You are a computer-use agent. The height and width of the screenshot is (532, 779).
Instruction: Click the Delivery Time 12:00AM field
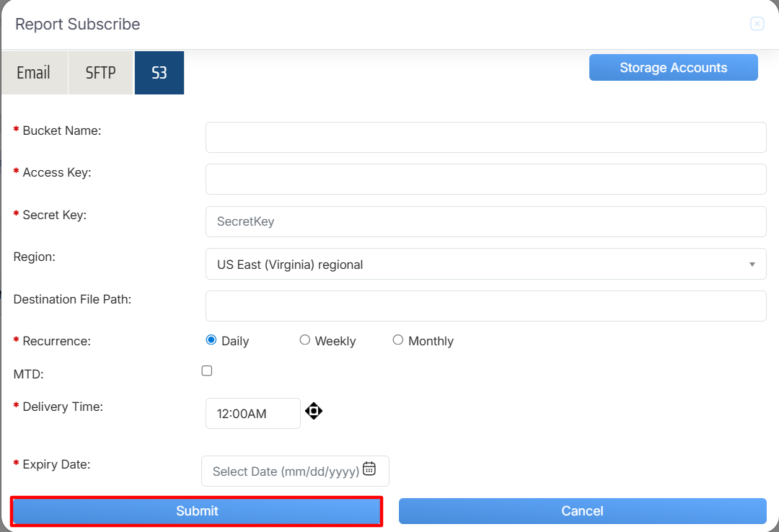pyautogui.click(x=252, y=414)
